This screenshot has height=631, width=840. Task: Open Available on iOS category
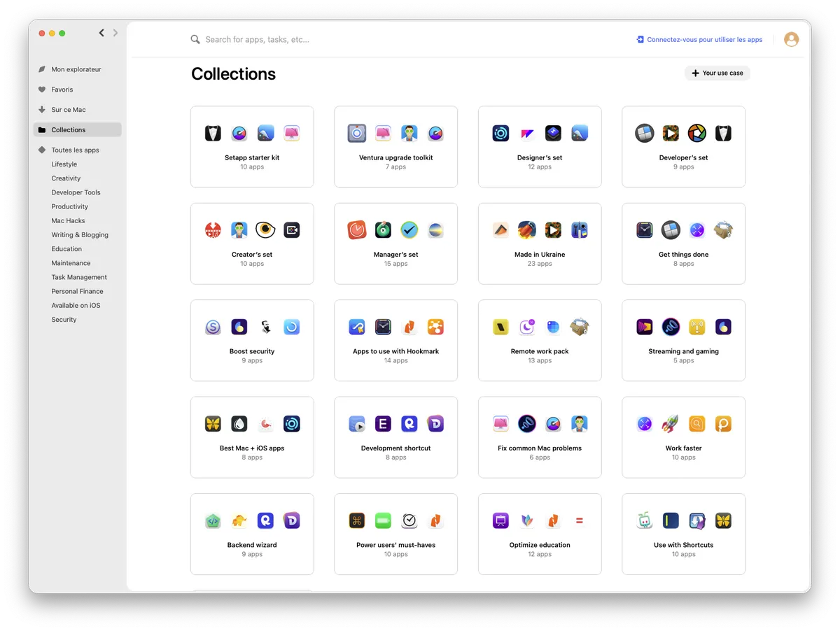coord(76,305)
